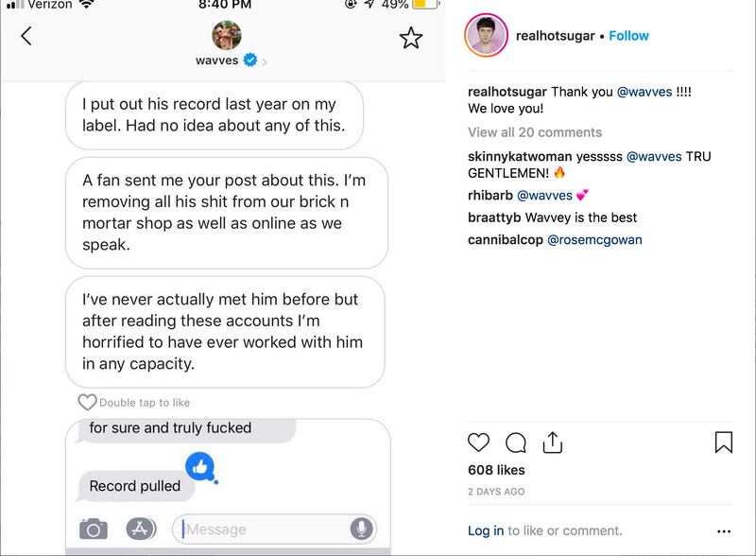Open the wavves avatar in chat header
The image size is (756, 556).
227,35
